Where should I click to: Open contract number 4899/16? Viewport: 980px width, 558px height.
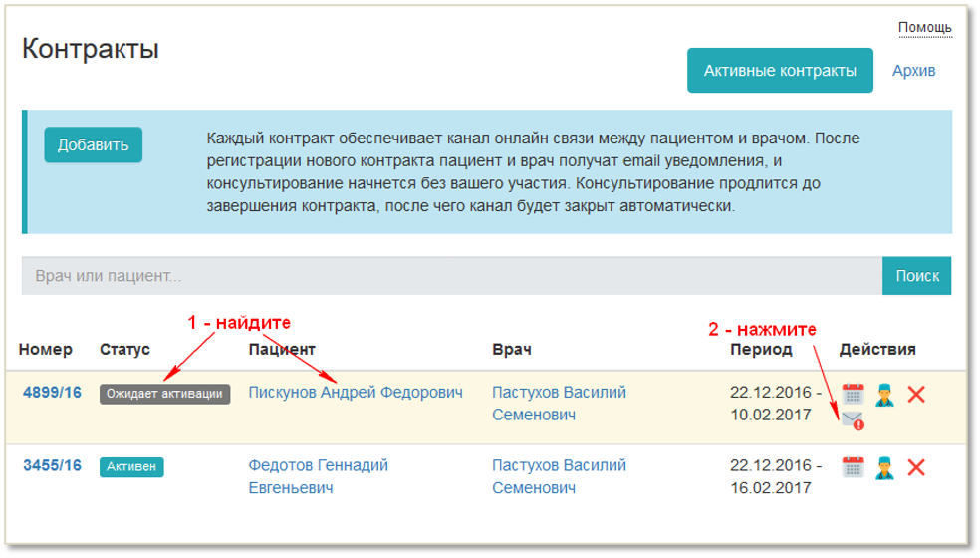click(52, 393)
